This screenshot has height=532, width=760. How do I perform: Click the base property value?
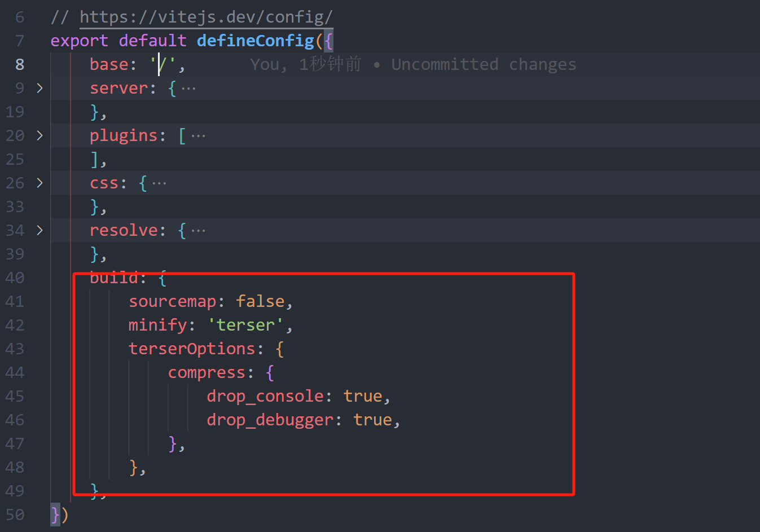[x=164, y=64]
